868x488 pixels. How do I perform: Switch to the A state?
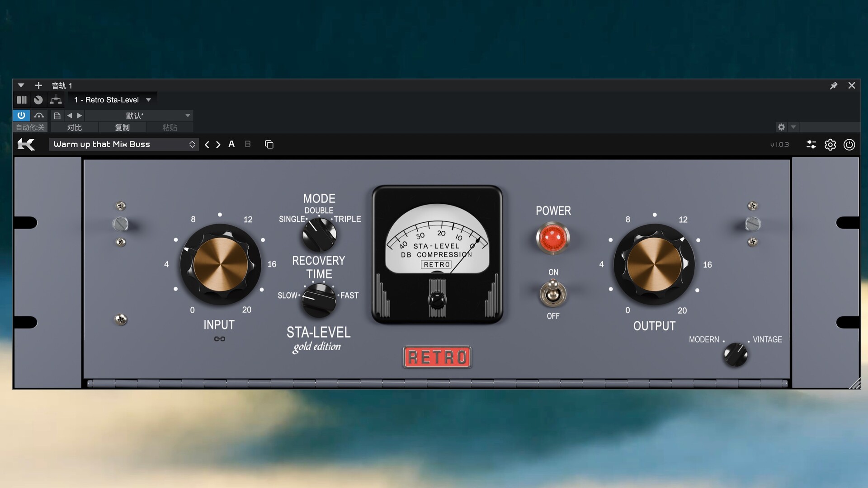point(231,144)
